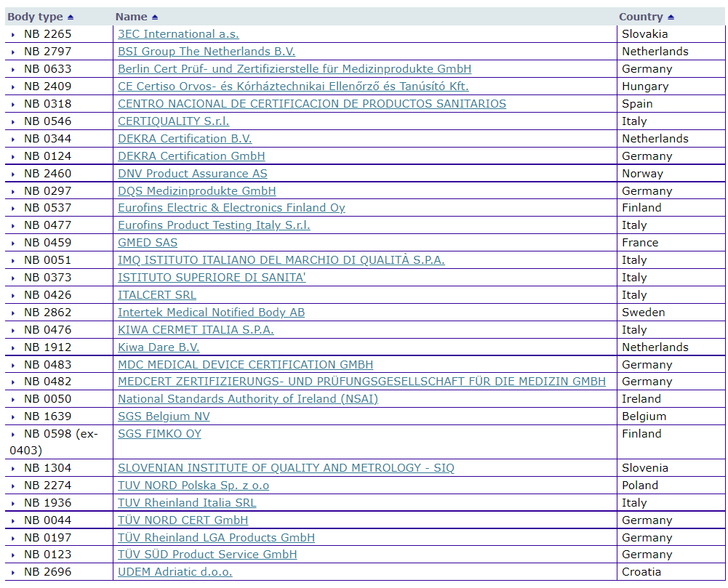Open BSI Group The Netherlands B.V. link

point(207,52)
